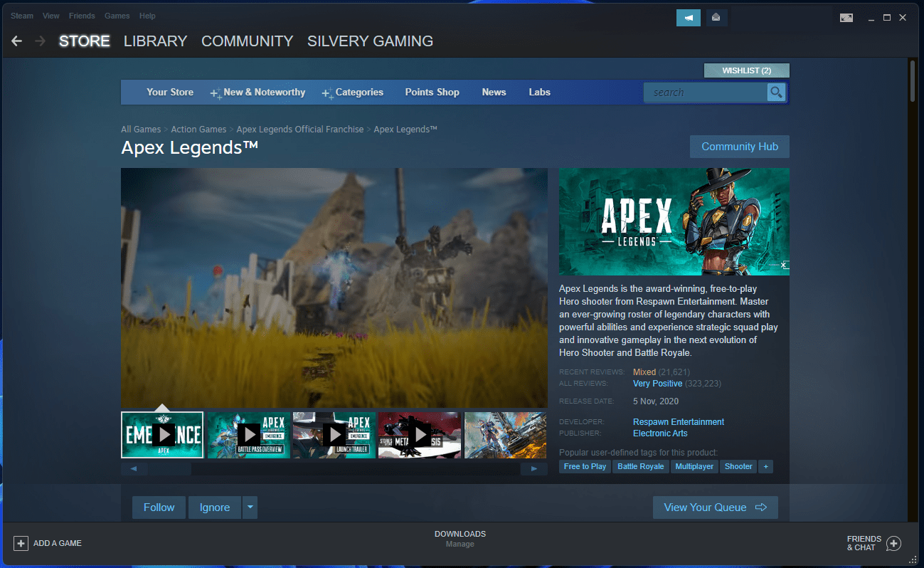Click the Action Games breadcrumb
924x568 pixels.
click(x=198, y=130)
